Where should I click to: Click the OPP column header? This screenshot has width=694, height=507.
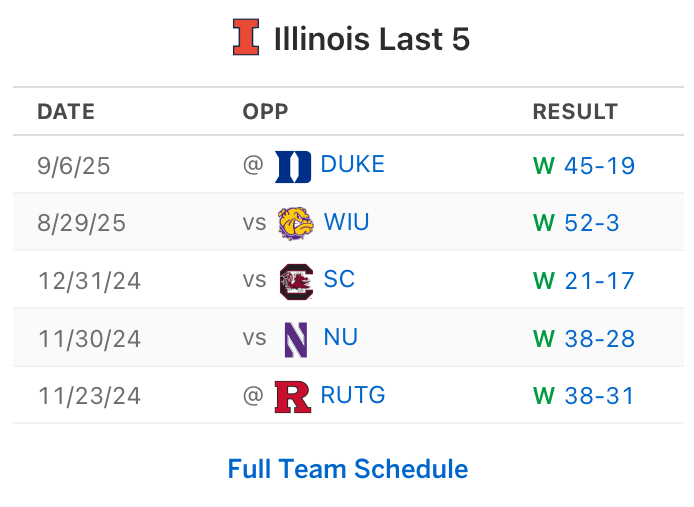pyautogui.click(x=265, y=112)
